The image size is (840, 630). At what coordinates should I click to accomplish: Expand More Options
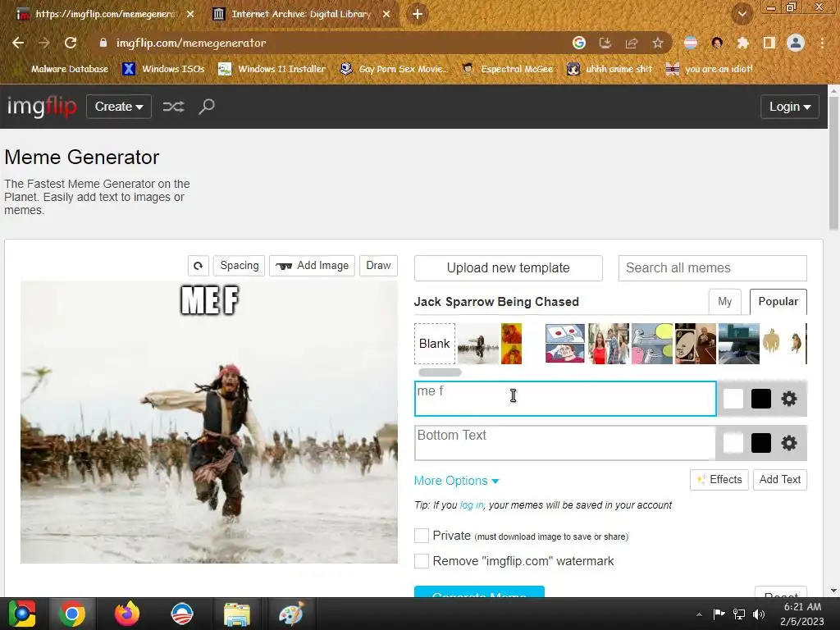456,481
